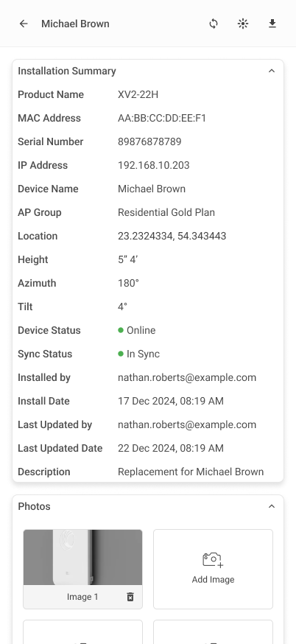Click the Sync Status label
Screen dimensions: 296x644
tap(45, 354)
